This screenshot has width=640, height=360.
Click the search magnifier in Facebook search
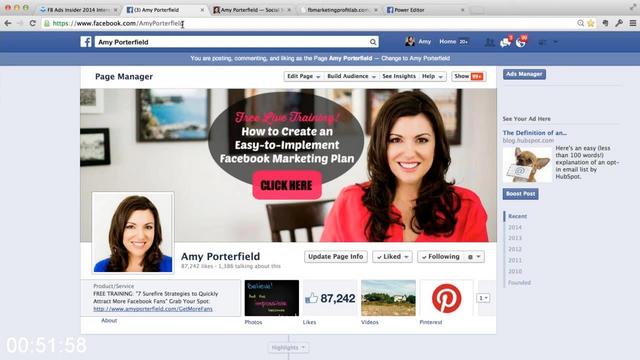(x=373, y=42)
